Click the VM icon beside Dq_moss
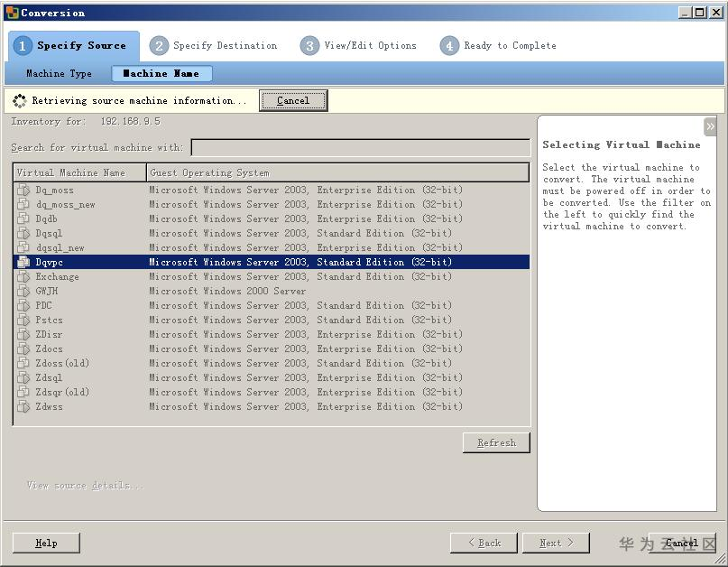728x567 pixels. [x=23, y=191]
